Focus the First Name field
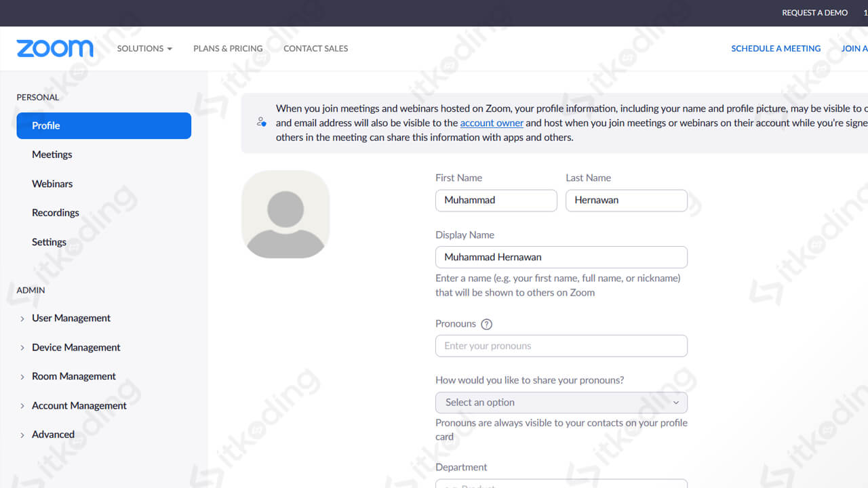This screenshot has width=868, height=488. coord(496,200)
